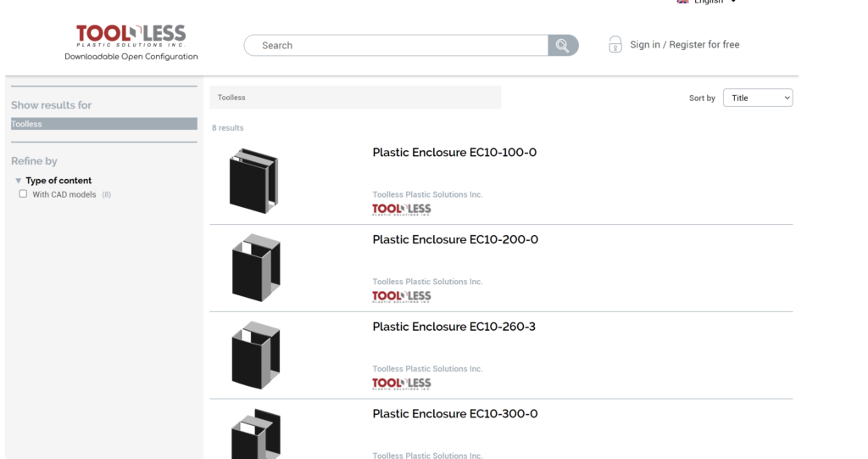Click Sign in / Register for free

[684, 45]
